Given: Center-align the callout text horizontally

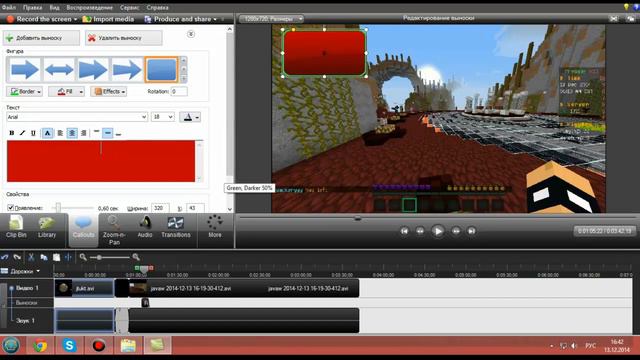Looking at the screenshot, I should tap(72, 133).
